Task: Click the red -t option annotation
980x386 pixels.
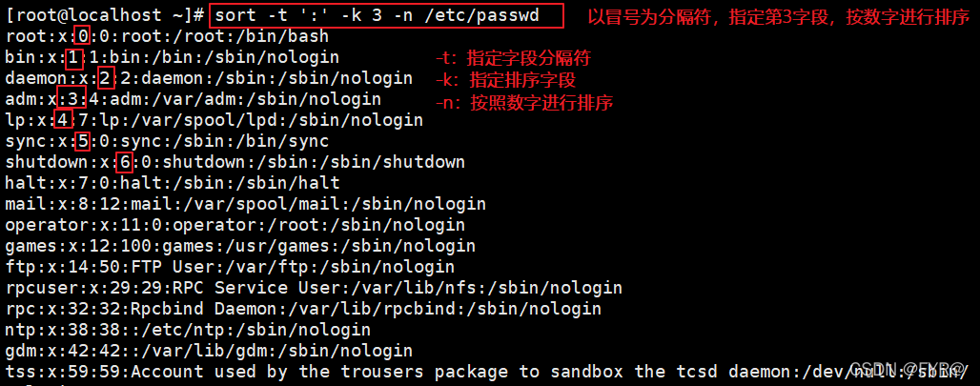Action: [x=513, y=59]
